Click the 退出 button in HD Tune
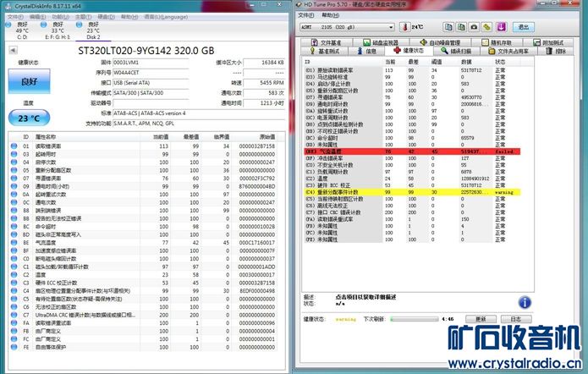This screenshot has width=588, height=374. coord(524,27)
